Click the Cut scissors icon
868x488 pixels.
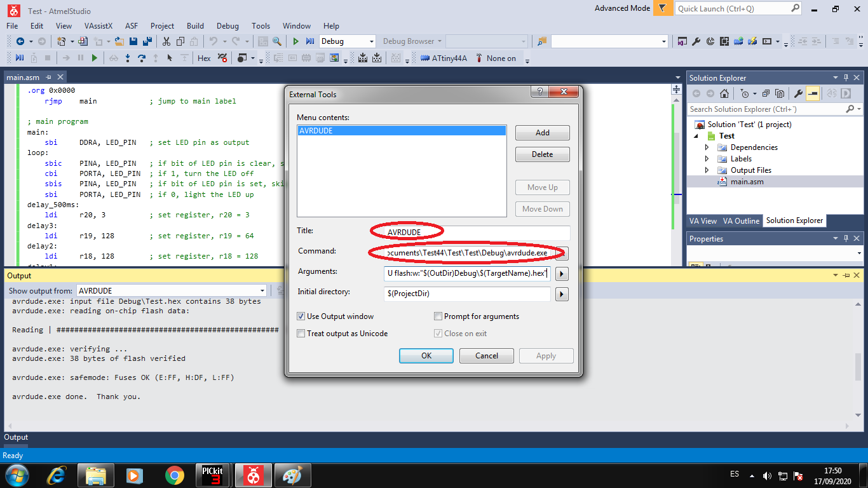pos(166,41)
